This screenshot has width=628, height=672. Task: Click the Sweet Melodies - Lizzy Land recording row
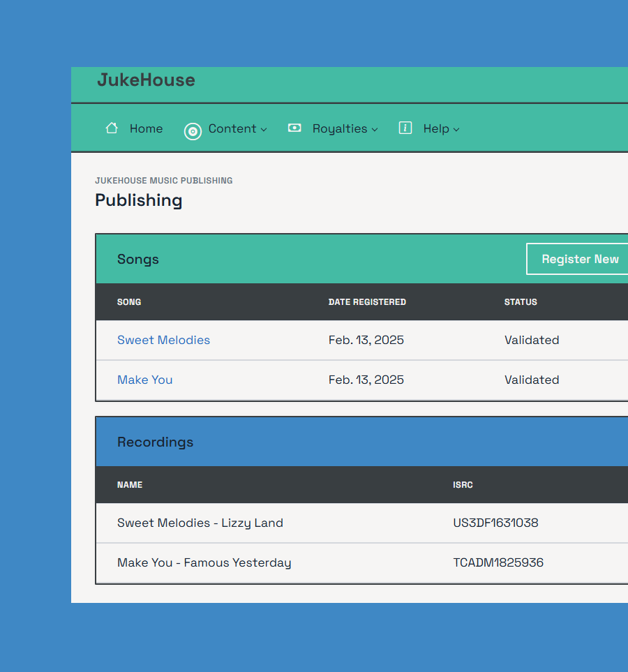click(200, 523)
